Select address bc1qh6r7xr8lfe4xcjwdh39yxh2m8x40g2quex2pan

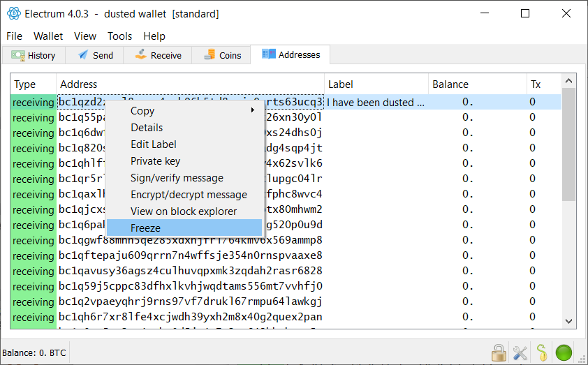point(190,317)
